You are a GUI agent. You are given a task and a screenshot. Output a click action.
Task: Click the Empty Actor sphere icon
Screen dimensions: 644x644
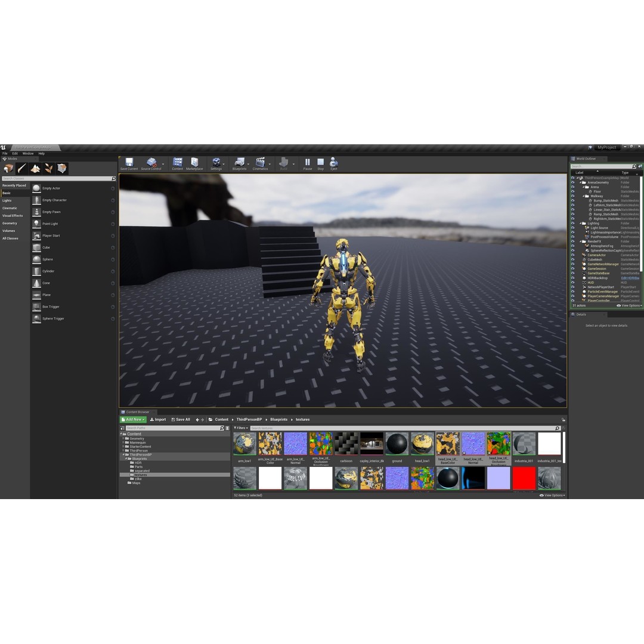[x=36, y=188]
